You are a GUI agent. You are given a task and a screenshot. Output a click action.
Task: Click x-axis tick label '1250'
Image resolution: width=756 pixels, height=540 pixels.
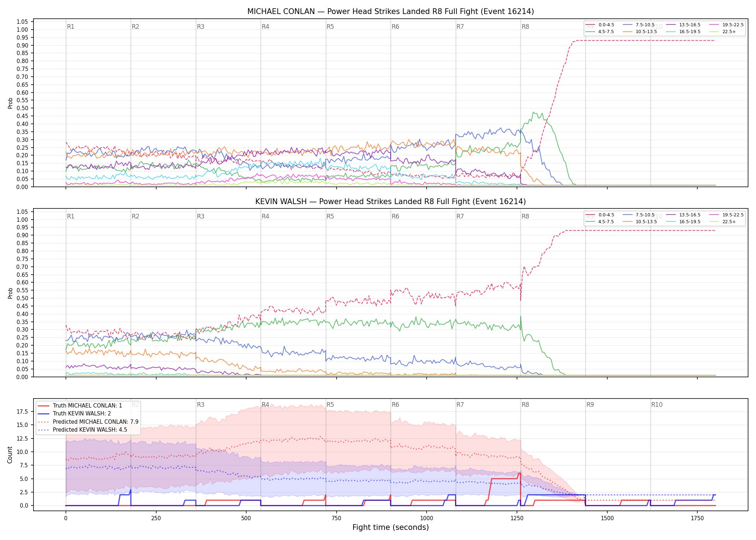tap(517, 518)
